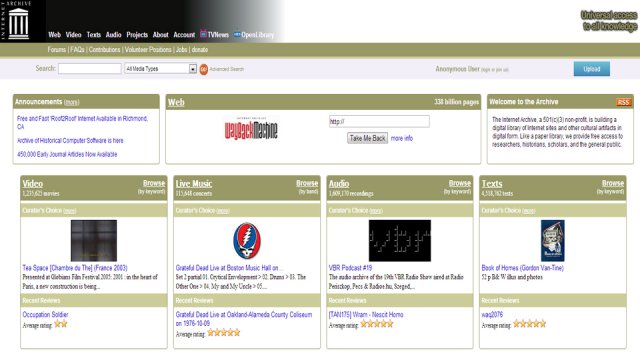Image resolution: width=640 pixels, height=360 pixels.
Task: Click into the Search text field
Action: pyautogui.click(x=90, y=69)
